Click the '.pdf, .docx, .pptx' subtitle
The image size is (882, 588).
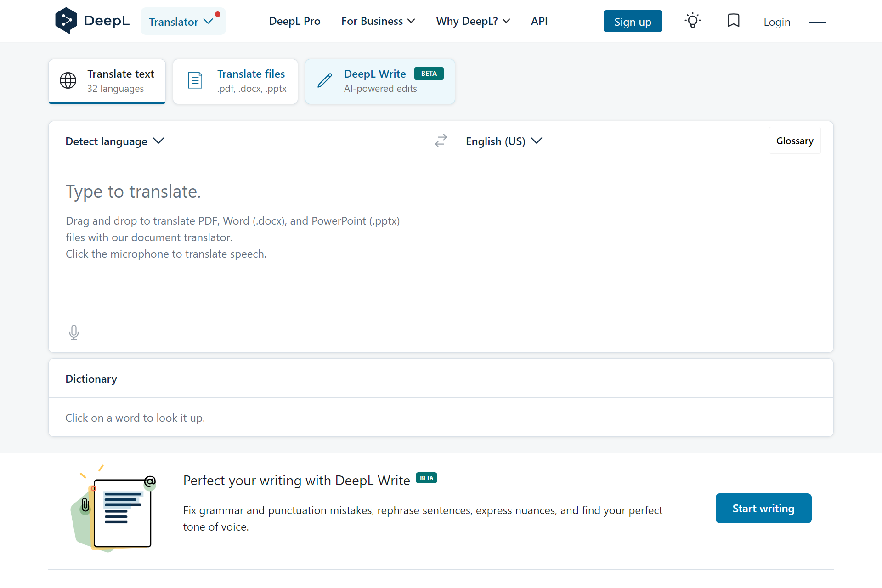tap(252, 88)
